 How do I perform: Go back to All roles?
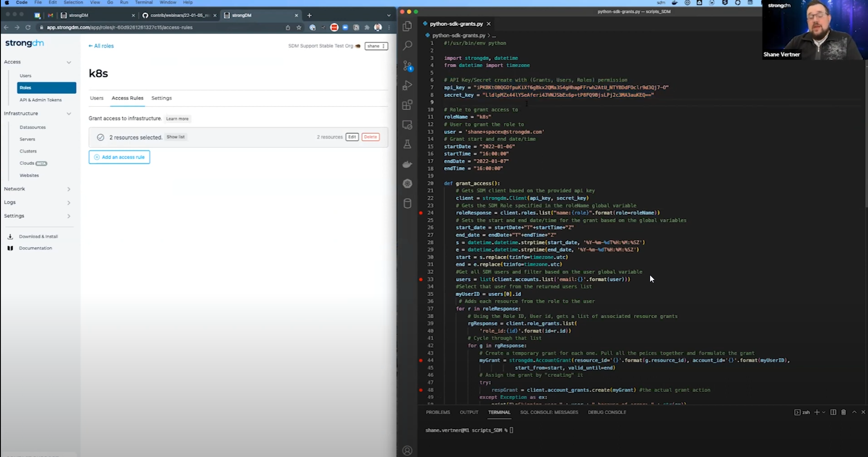[101, 46]
